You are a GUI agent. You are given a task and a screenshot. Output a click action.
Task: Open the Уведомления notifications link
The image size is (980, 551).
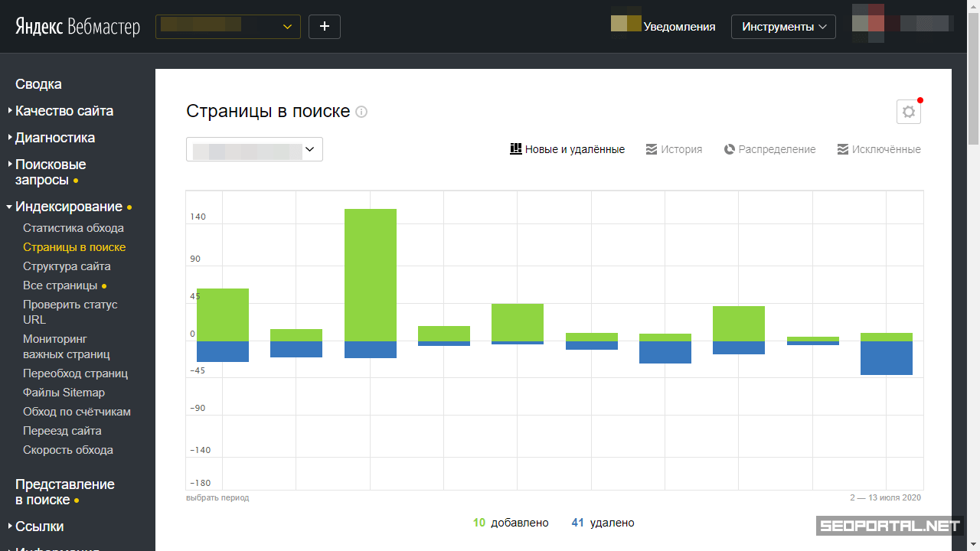click(x=678, y=27)
